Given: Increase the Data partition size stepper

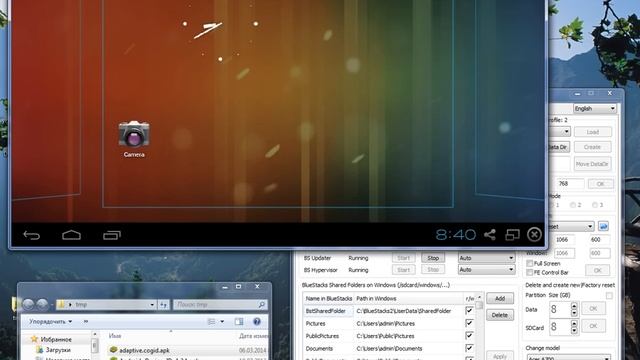Looking at the screenshot, I should click(574, 306).
